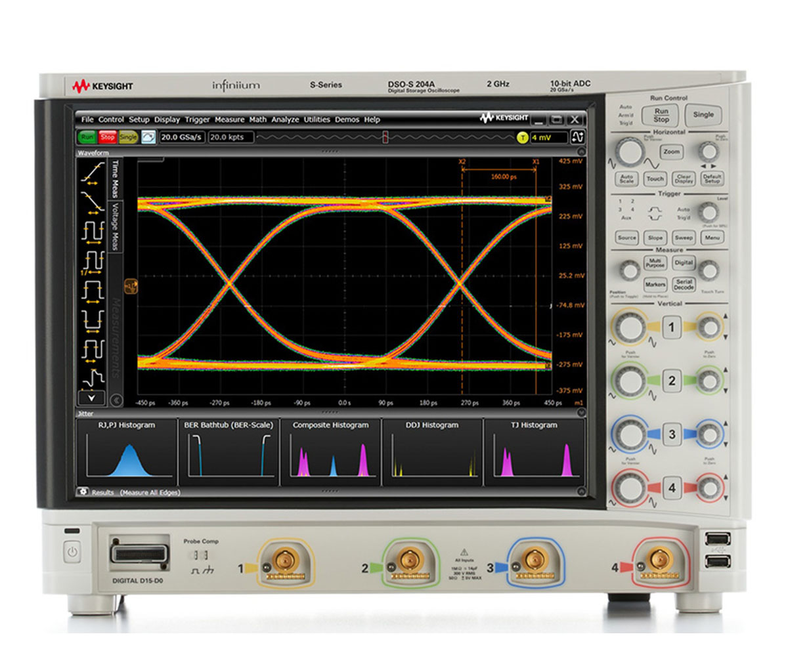Image resolution: width=788 pixels, height=672 pixels.
Task: Switch to the Time Meas tab
Action: pyautogui.click(x=116, y=178)
